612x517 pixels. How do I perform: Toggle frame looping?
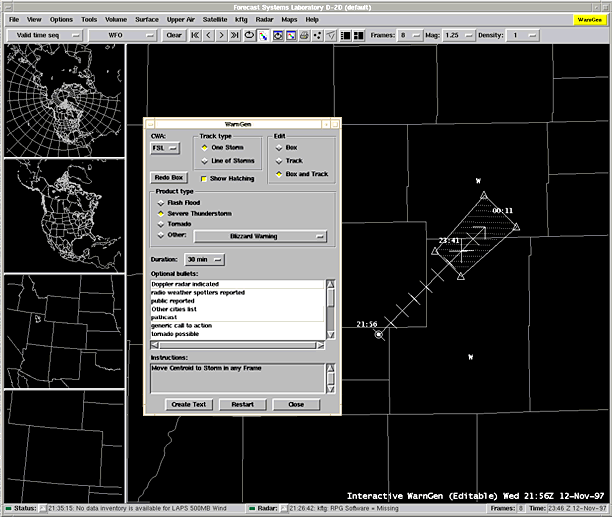click(249, 36)
